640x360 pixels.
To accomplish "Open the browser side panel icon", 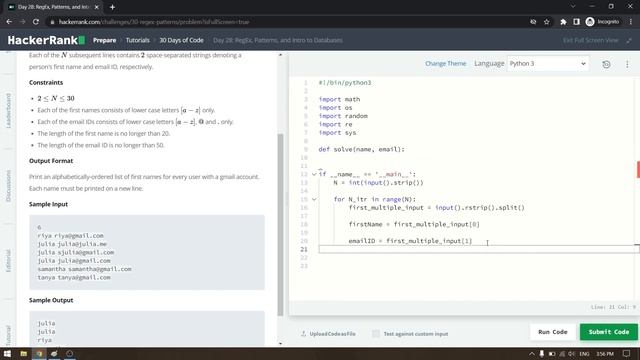I will (576, 22).
